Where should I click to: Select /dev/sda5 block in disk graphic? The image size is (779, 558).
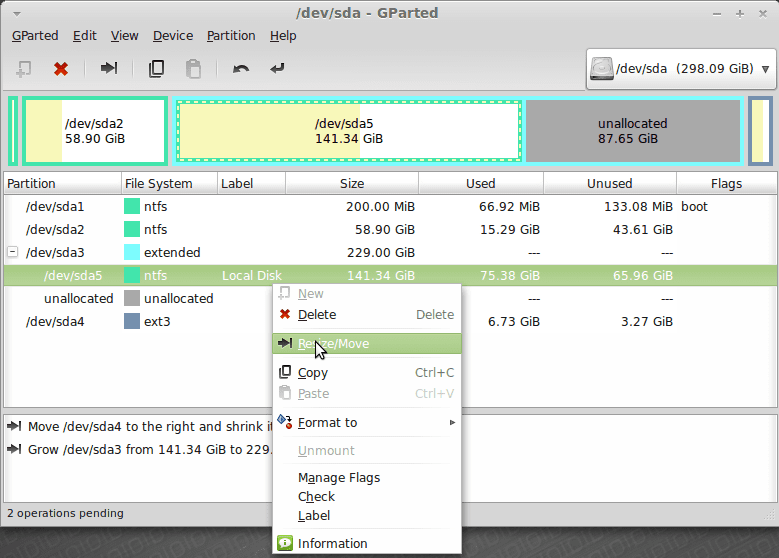349,131
